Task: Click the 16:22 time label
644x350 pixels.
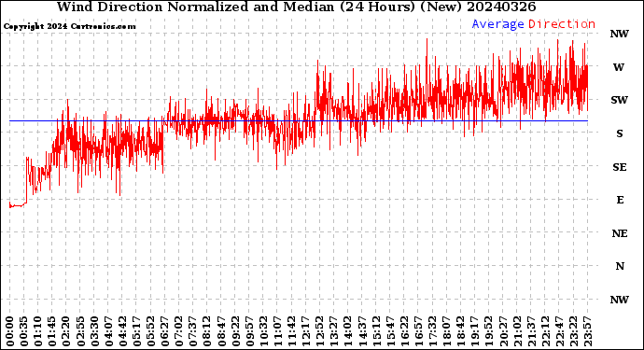Action: tap(404, 331)
